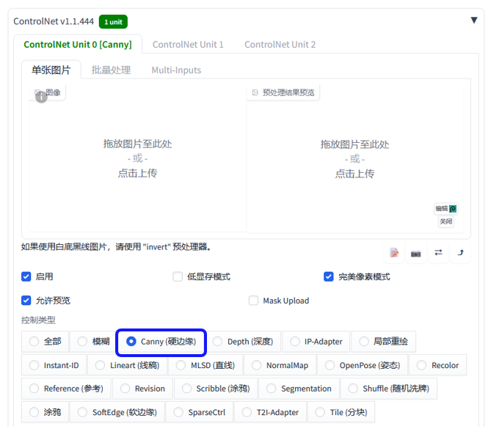Click the mirror webcam swap arrows icon
Viewport: 491px width, 448px height.
[x=438, y=252]
